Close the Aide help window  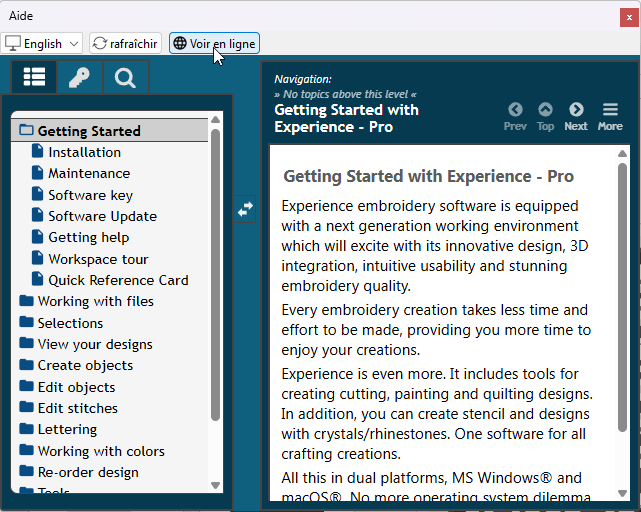click(x=628, y=17)
